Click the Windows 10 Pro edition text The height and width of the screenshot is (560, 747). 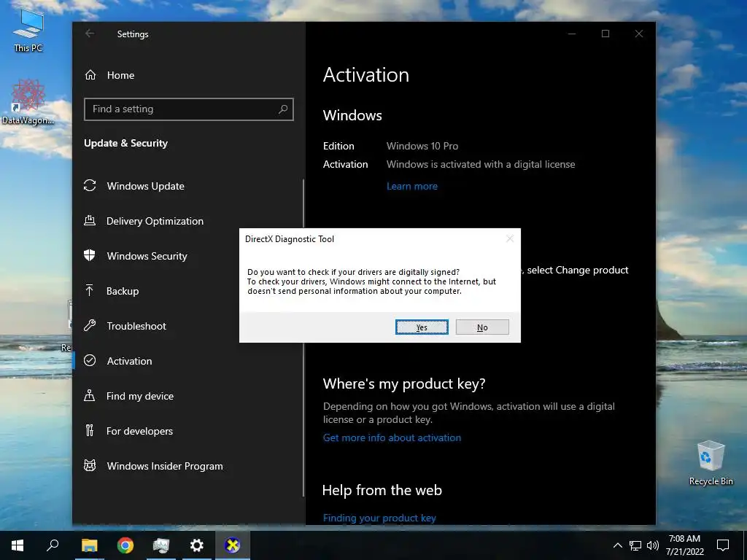pos(422,146)
